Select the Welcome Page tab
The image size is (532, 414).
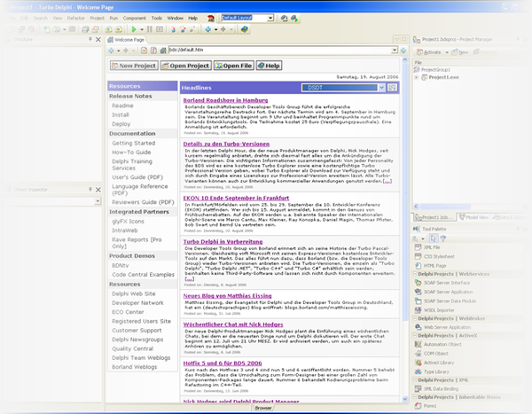pyautogui.click(x=126, y=40)
